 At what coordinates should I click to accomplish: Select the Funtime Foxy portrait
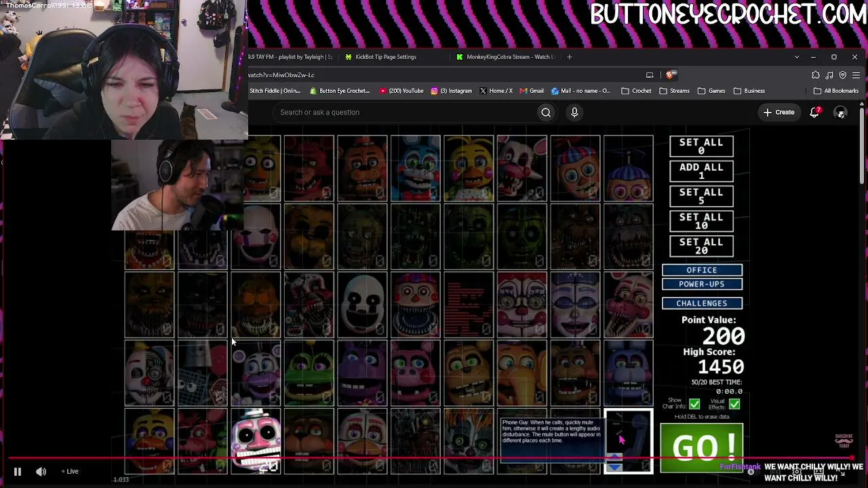(629, 305)
